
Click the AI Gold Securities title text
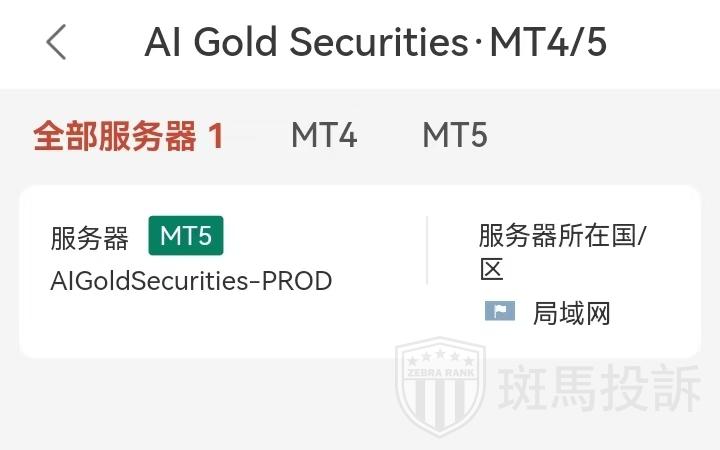coord(306,43)
